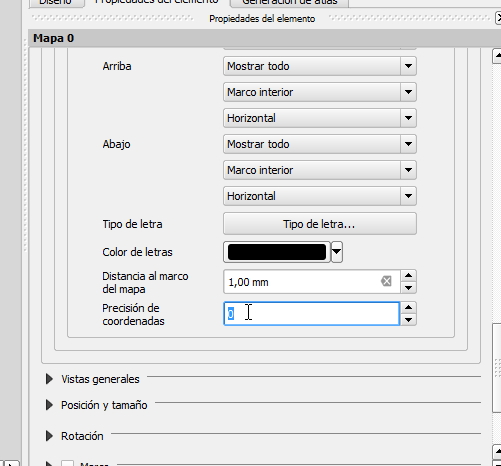The image size is (501, 466).
Task: Open the 'Color de letras' swatch dropdown arrow
Action: [x=337, y=252]
